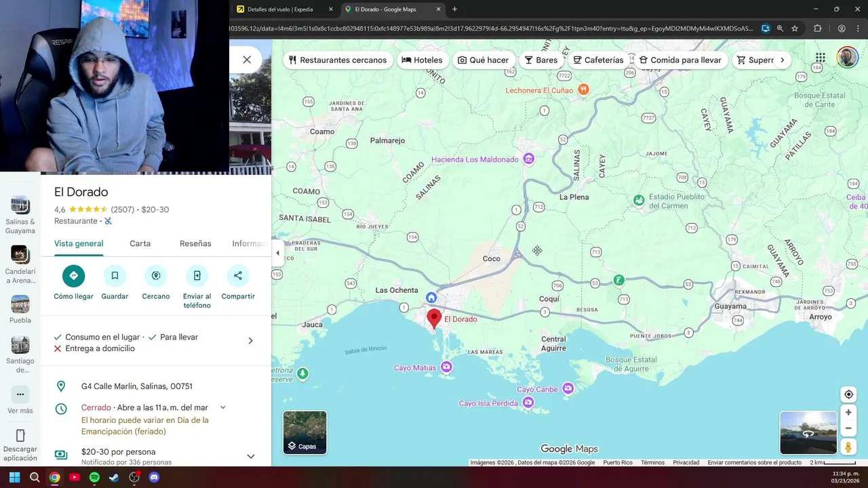Bookmark this page with star icon
This screenshot has height=488, width=868.
coord(795,28)
